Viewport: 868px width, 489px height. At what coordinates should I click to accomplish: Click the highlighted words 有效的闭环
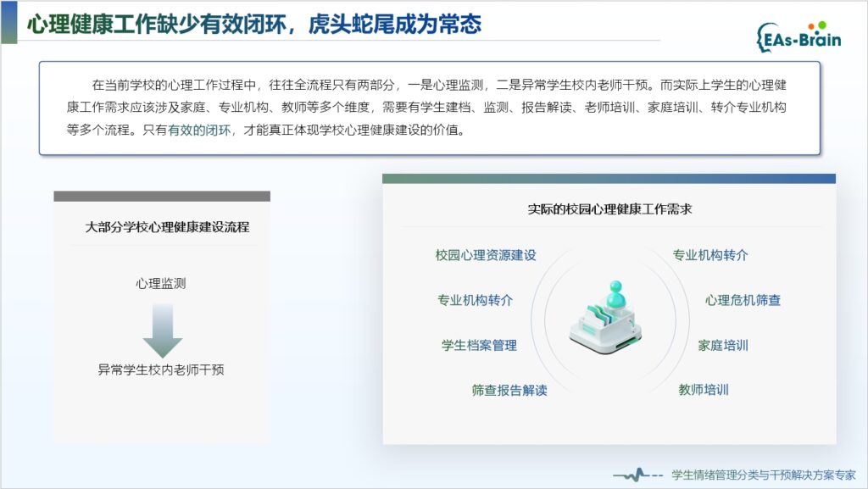(x=199, y=130)
